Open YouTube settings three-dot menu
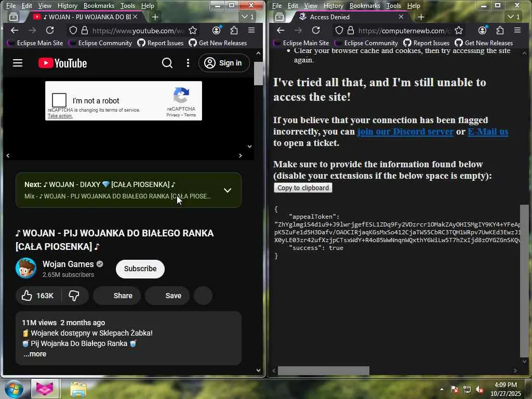This screenshot has width=532, height=399. coord(188,63)
